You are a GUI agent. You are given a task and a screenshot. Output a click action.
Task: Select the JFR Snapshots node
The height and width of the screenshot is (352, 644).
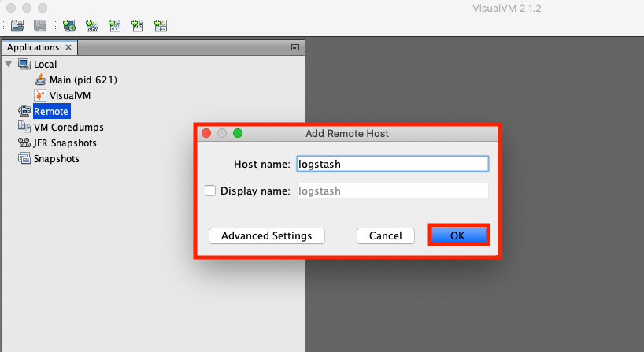click(65, 143)
